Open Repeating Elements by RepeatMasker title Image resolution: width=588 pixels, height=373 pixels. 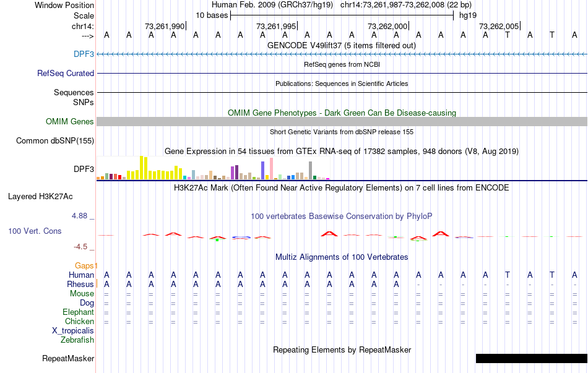click(x=342, y=349)
